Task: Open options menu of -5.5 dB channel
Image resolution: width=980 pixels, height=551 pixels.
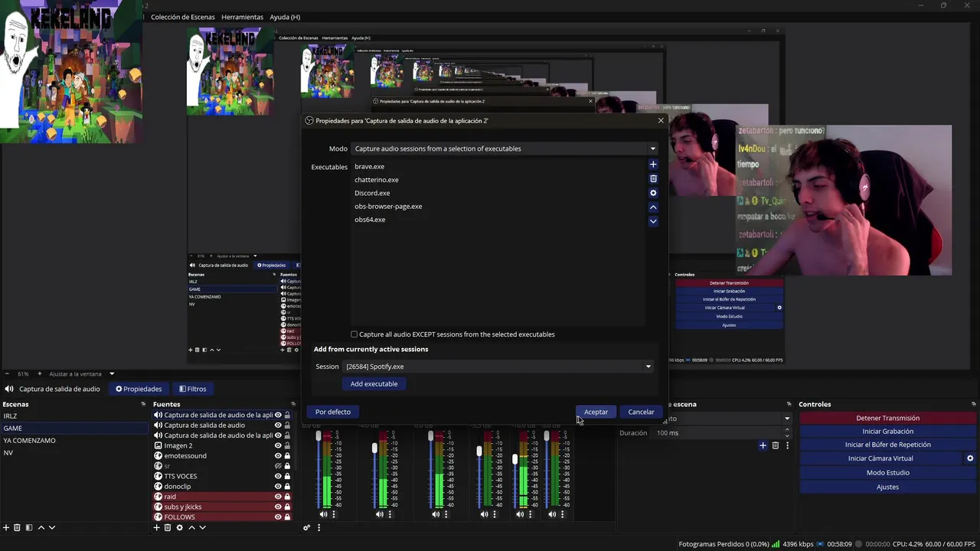Action: [495, 514]
